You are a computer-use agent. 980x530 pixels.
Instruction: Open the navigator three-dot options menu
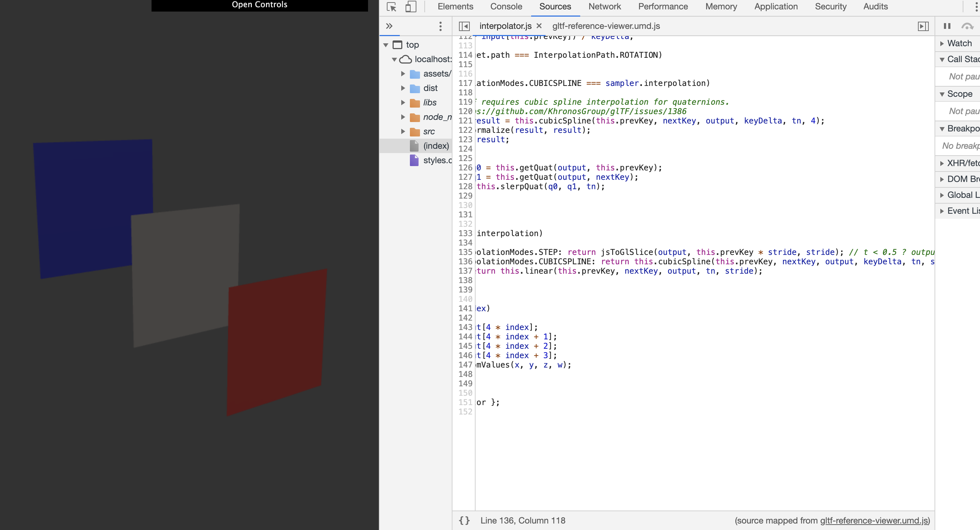tap(440, 26)
